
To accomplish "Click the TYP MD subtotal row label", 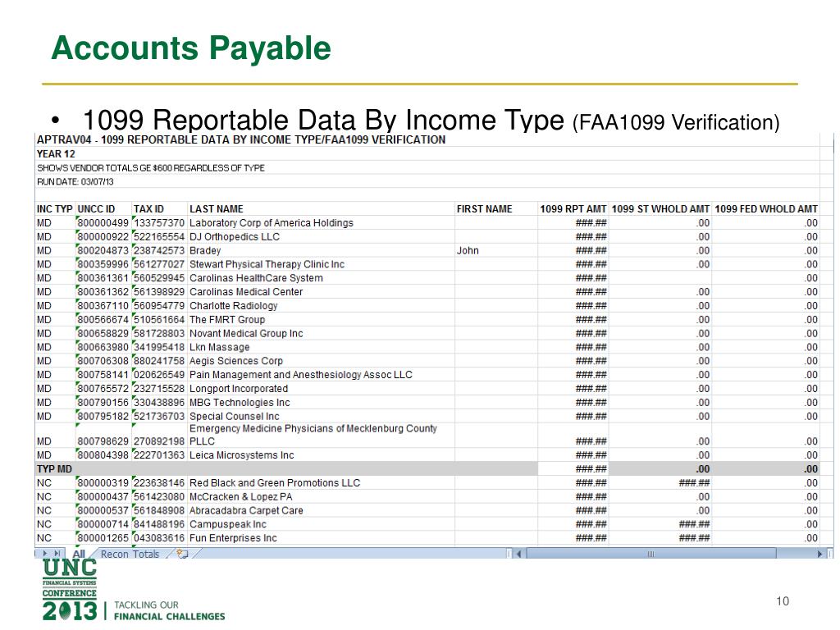I will click(x=55, y=469).
